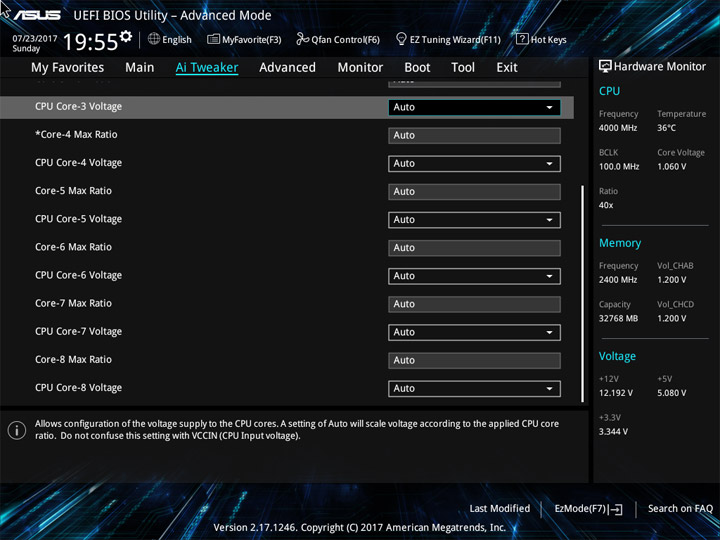Click Core-8 Max Ratio input field
Viewport: 720px width, 540px height.
tap(474, 360)
